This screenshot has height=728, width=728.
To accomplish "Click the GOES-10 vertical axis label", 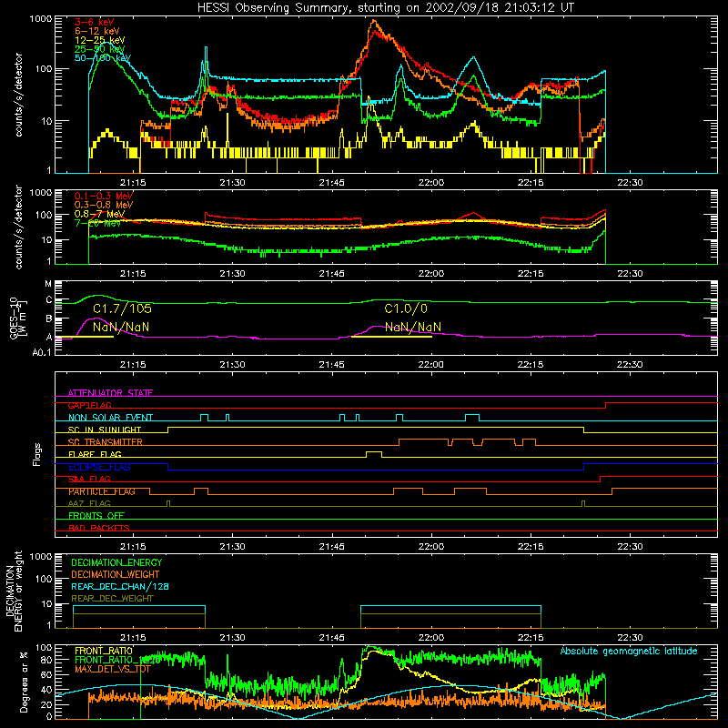I will tap(18, 318).
